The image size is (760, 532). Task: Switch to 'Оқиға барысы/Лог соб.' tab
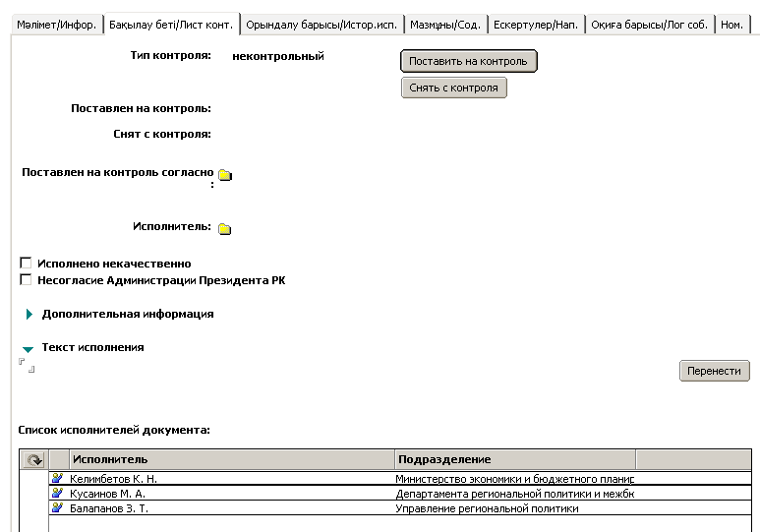[x=650, y=25]
